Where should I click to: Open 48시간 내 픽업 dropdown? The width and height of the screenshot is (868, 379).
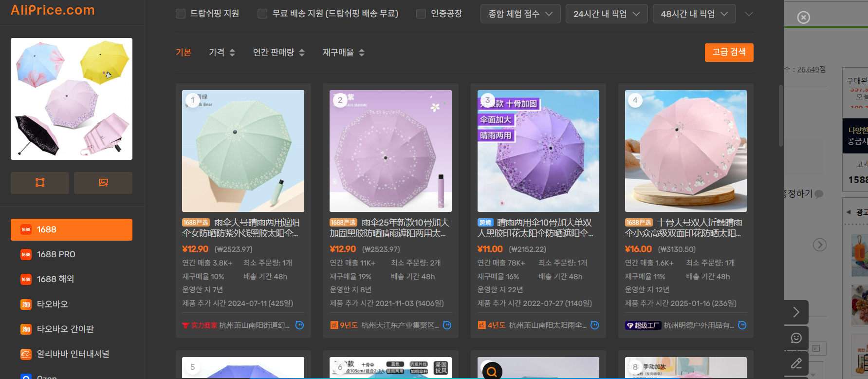coord(694,14)
